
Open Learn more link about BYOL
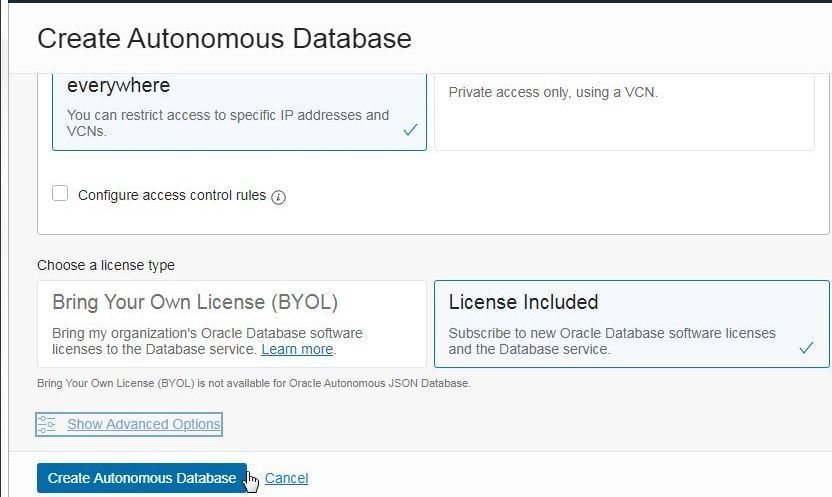[297, 349]
